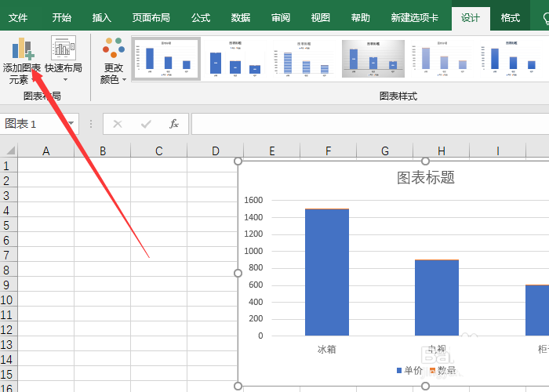549x392 pixels.
Task: Switch to the 视图 ribbon tab
Action: (320, 17)
